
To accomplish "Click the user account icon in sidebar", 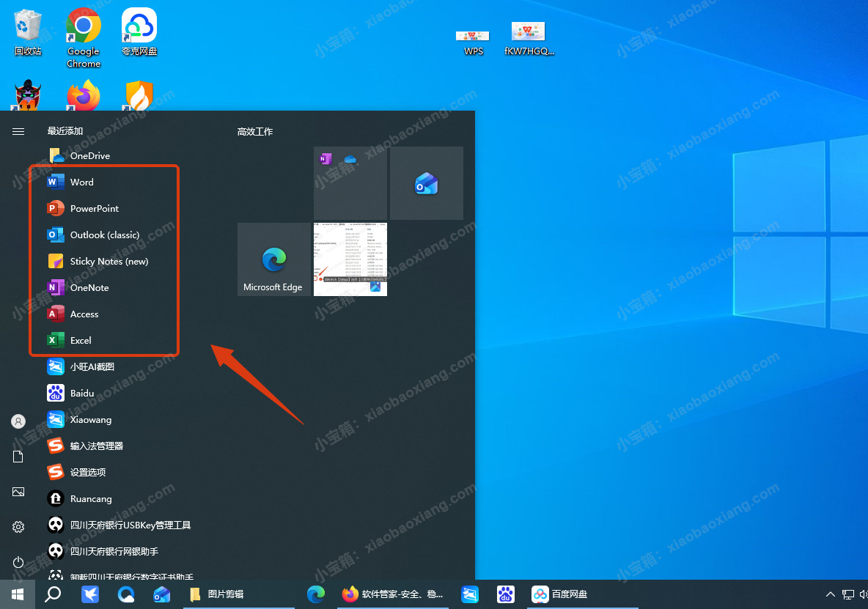I will (x=18, y=421).
